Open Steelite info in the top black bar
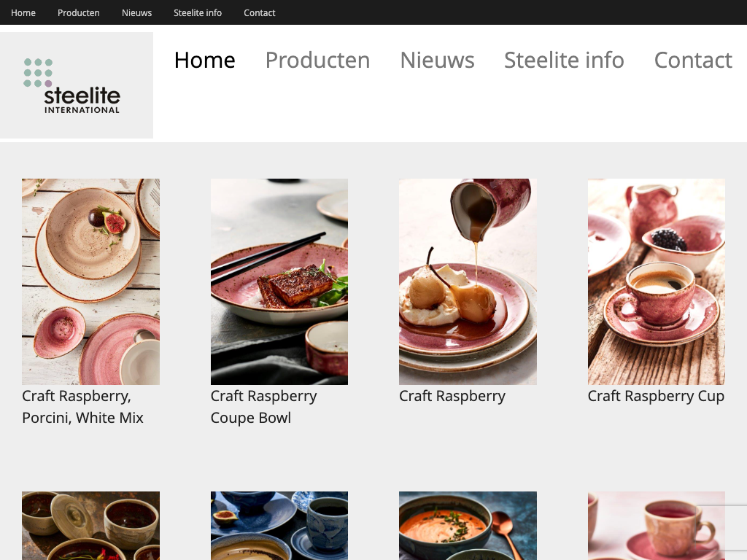 click(198, 12)
